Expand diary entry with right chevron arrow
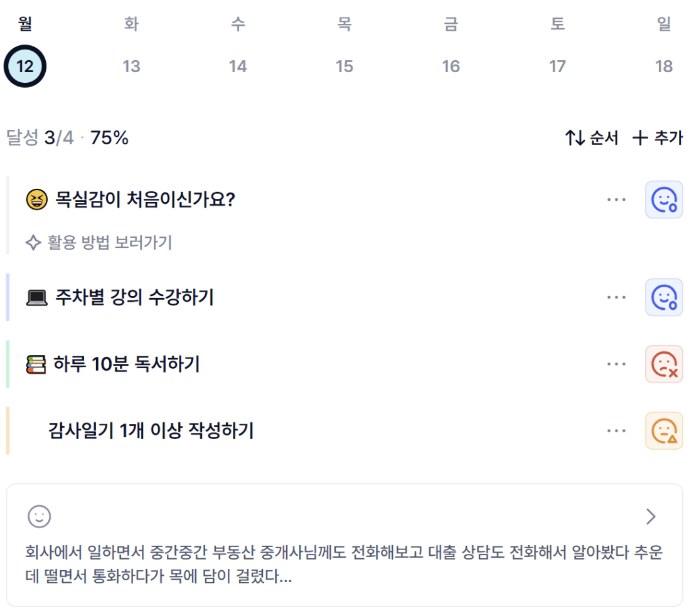Image resolution: width=694 pixels, height=616 pixels. click(x=651, y=517)
